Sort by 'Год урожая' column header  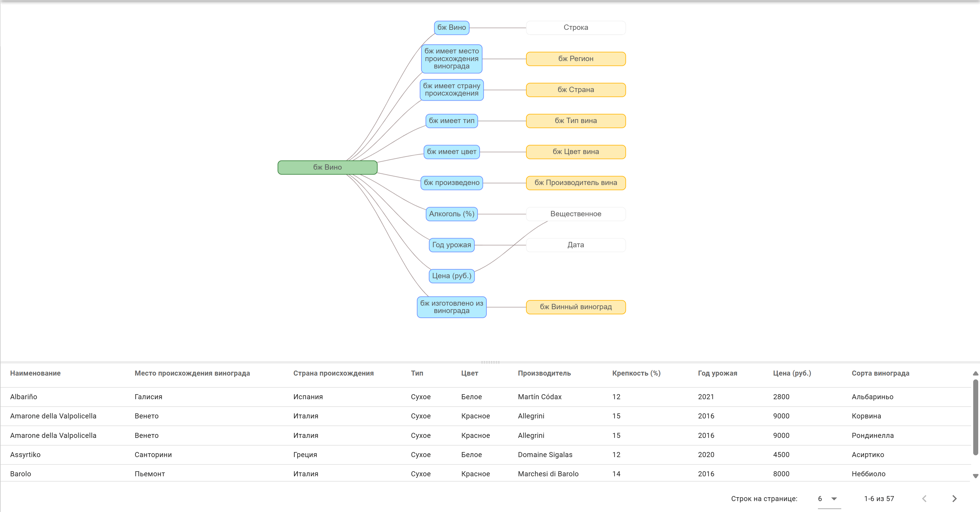(718, 374)
